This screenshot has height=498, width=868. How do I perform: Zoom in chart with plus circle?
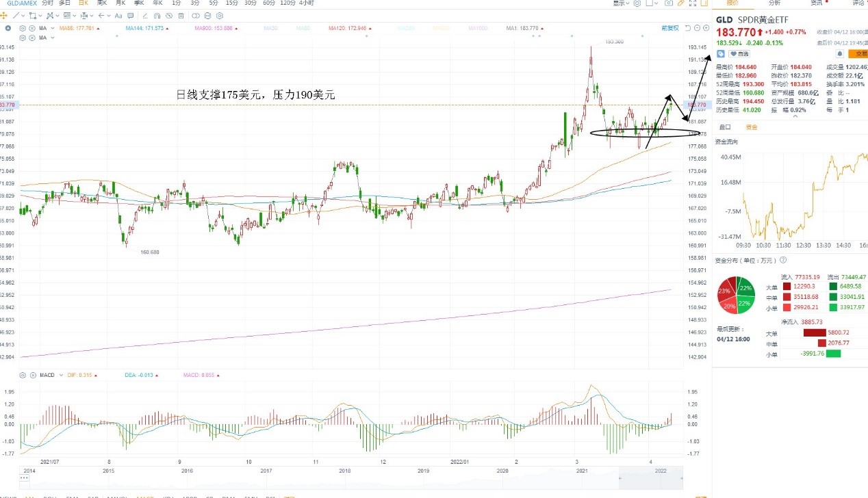click(x=706, y=28)
